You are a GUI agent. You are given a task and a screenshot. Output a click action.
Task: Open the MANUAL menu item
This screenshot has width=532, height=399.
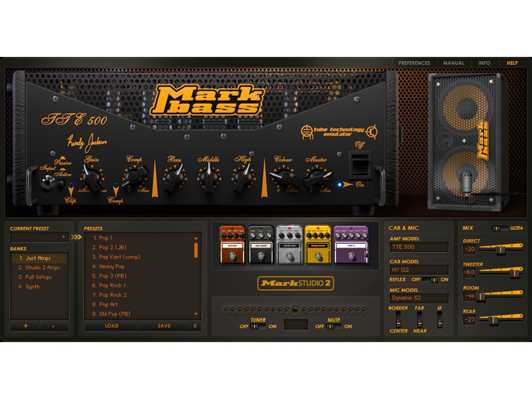[453, 63]
